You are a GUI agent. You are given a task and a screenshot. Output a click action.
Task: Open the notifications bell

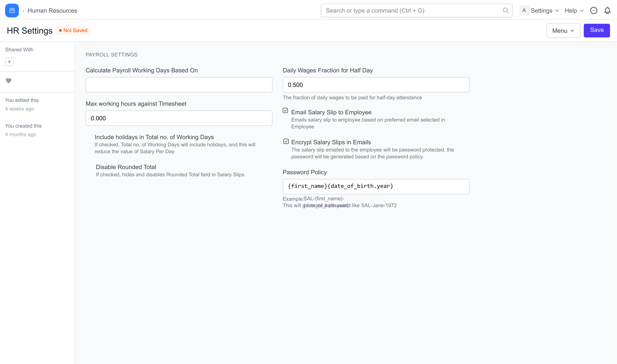607,11
